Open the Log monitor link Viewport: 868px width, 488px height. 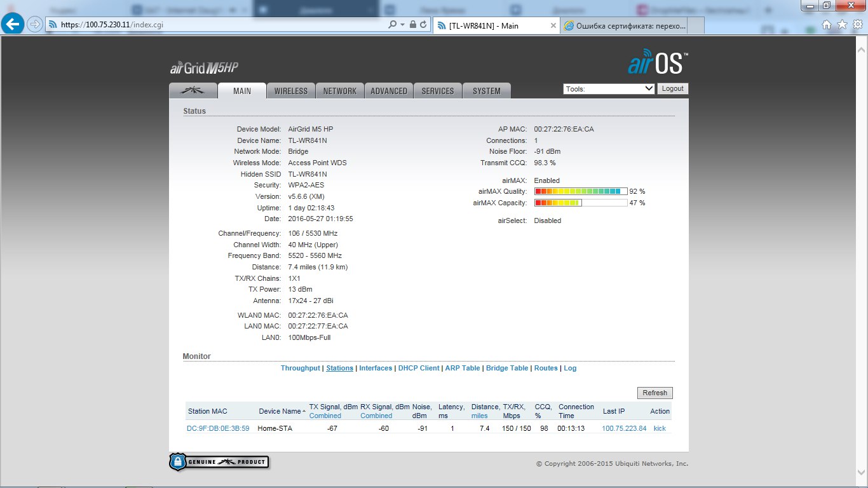pos(570,368)
